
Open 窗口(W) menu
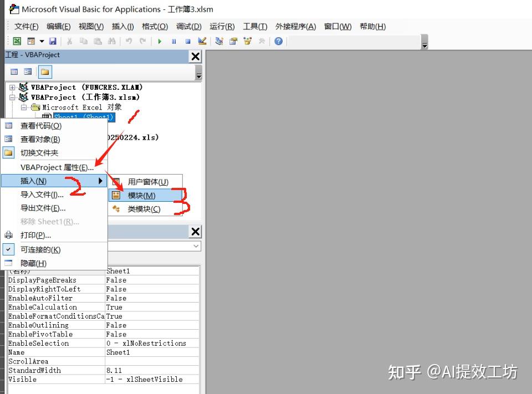(x=337, y=27)
